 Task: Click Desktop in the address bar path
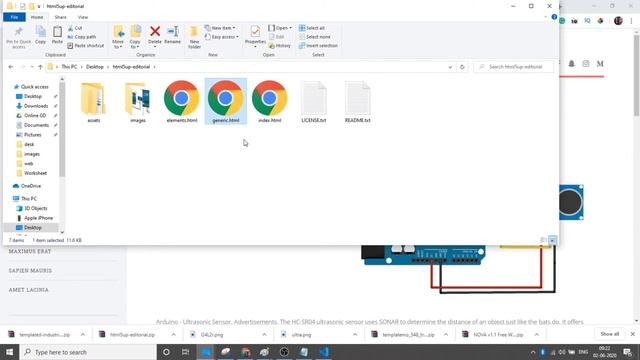point(95,67)
